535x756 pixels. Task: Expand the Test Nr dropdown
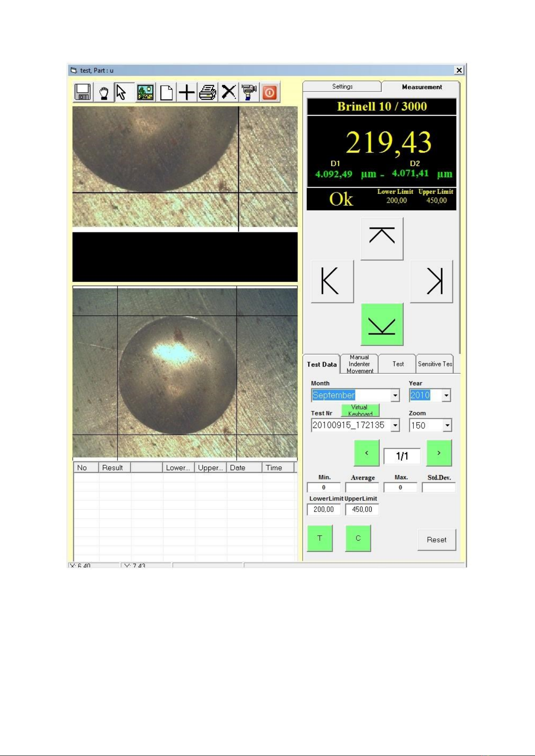[x=395, y=425]
